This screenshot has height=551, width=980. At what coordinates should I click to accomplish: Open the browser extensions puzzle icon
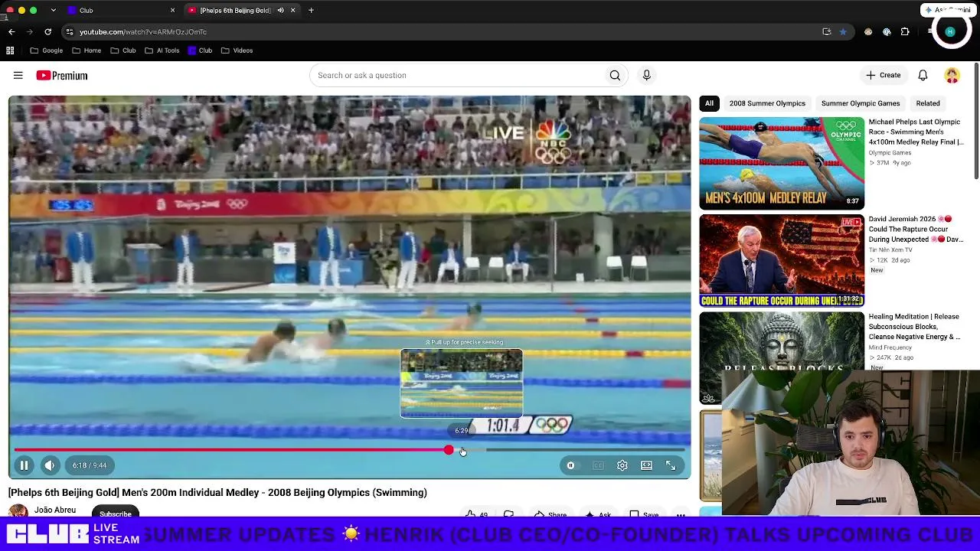pyautogui.click(x=905, y=32)
